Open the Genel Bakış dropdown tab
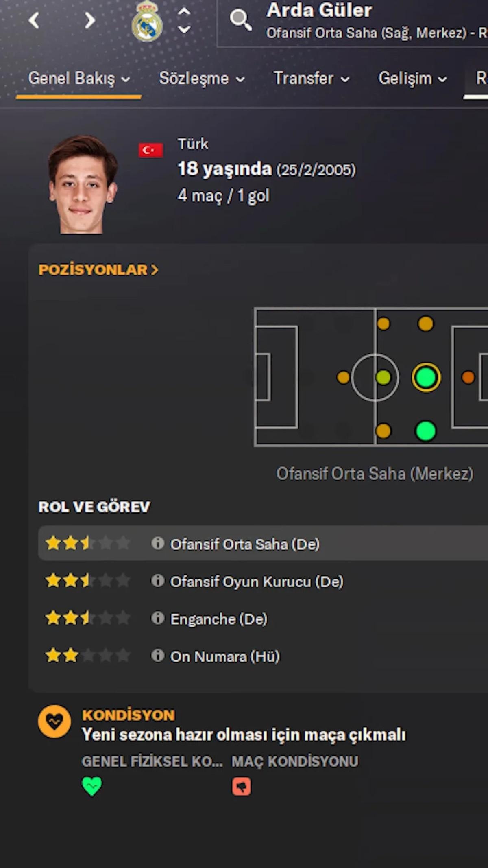The height and width of the screenshot is (868, 488). click(79, 79)
